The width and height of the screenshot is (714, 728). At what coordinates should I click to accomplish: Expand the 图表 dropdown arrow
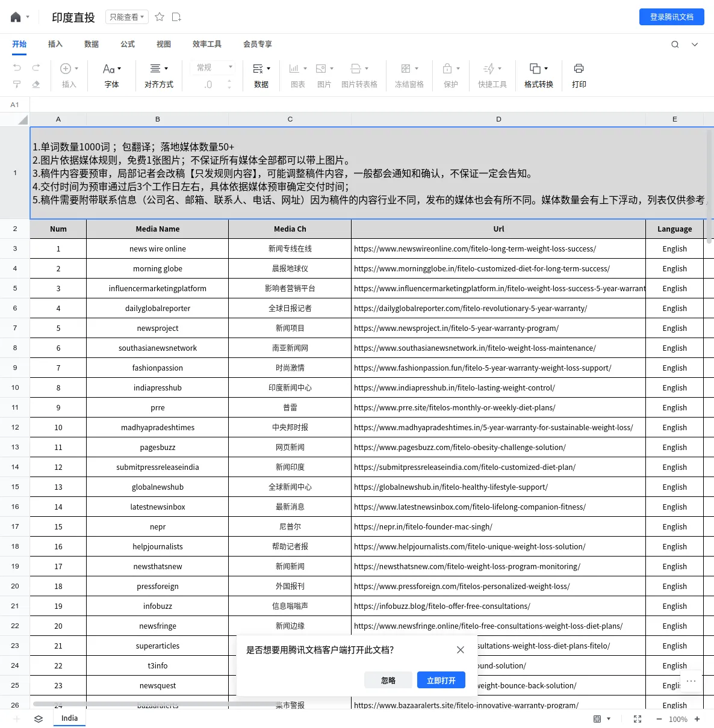(305, 69)
